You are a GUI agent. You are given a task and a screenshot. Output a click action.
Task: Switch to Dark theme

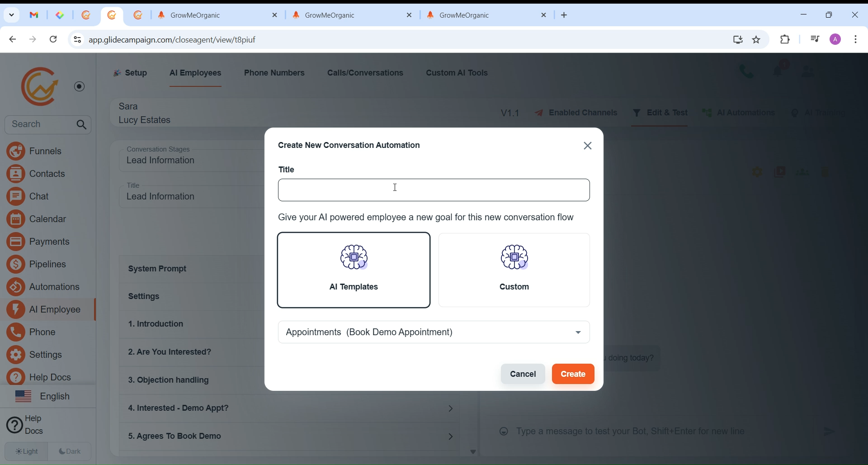pos(70,451)
